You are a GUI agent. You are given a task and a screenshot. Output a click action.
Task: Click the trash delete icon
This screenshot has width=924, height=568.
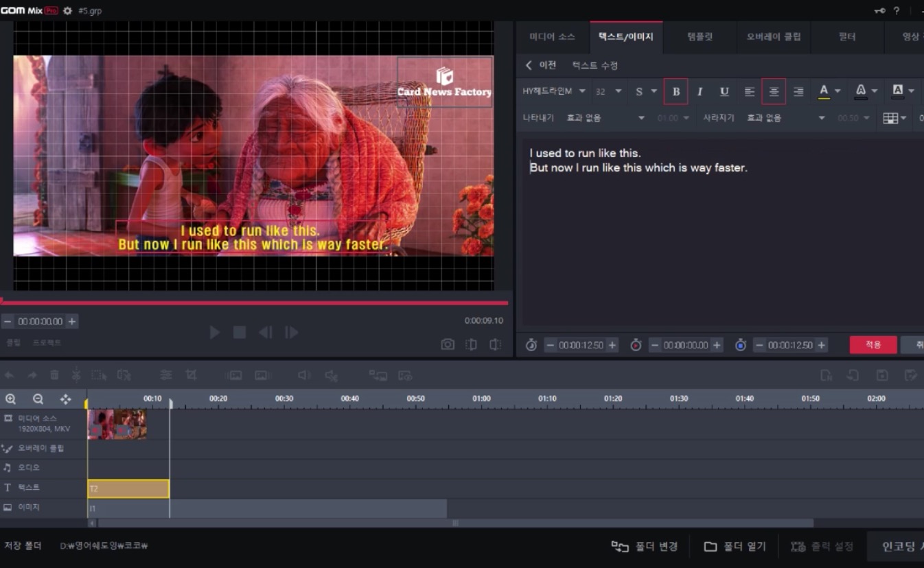54,375
